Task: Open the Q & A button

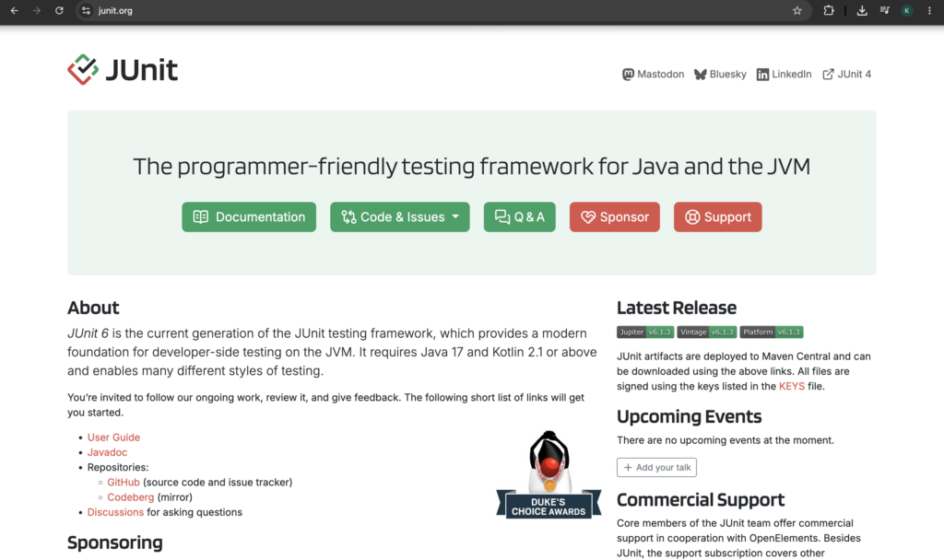Action: 520,217
